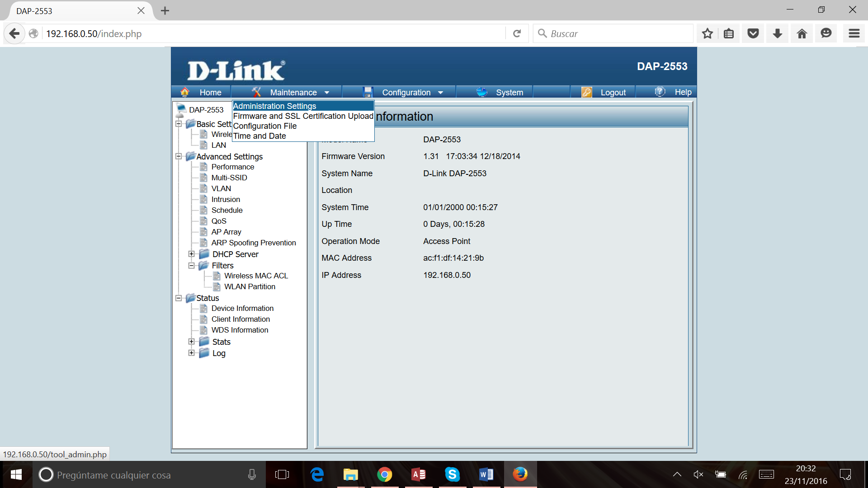Click the Firefox Hello chat icon
868x488 pixels.
coord(826,33)
